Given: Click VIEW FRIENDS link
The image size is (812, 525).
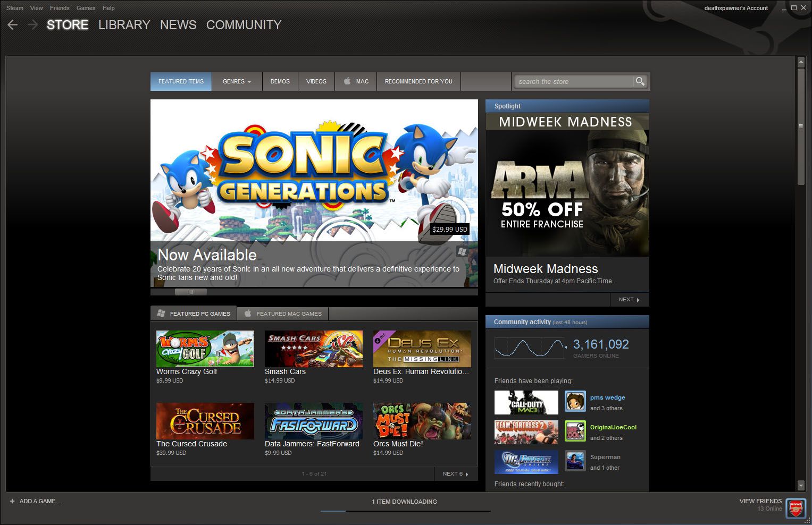Looking at the screenshot, I should [760, 501].
